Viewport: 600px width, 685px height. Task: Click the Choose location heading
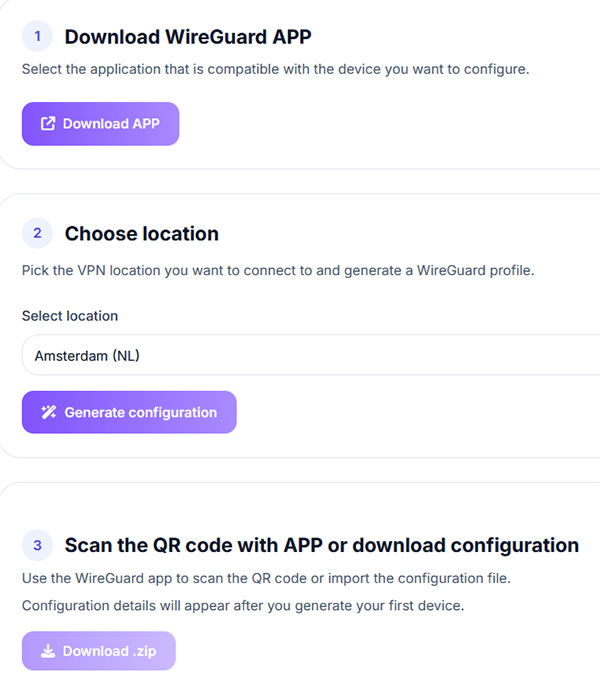tap(141, 234)
